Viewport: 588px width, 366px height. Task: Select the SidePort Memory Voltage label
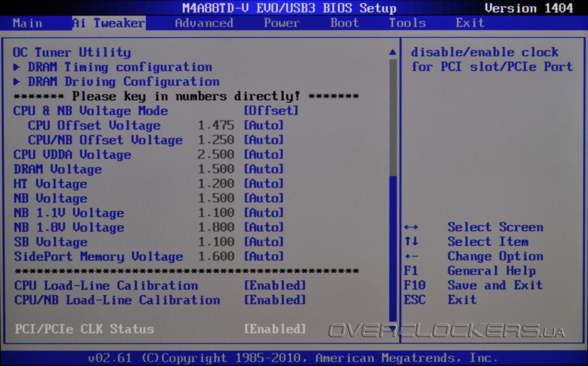(x=98, y=257)
